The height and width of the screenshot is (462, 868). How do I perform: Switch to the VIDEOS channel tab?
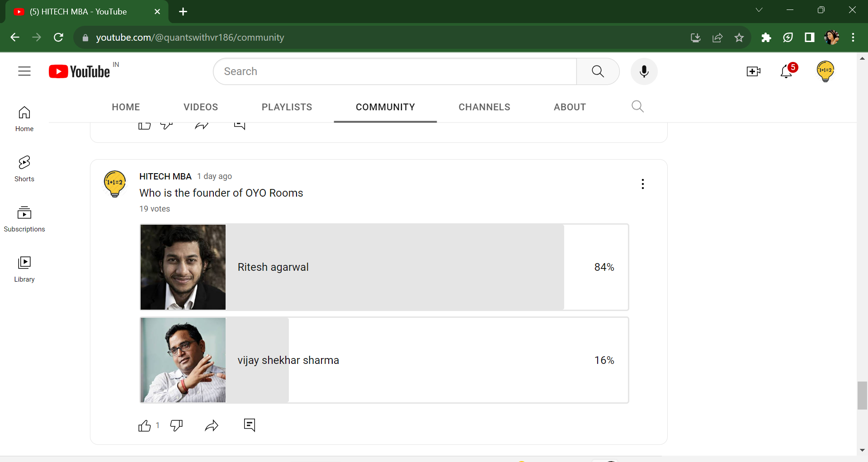[201, 107]
